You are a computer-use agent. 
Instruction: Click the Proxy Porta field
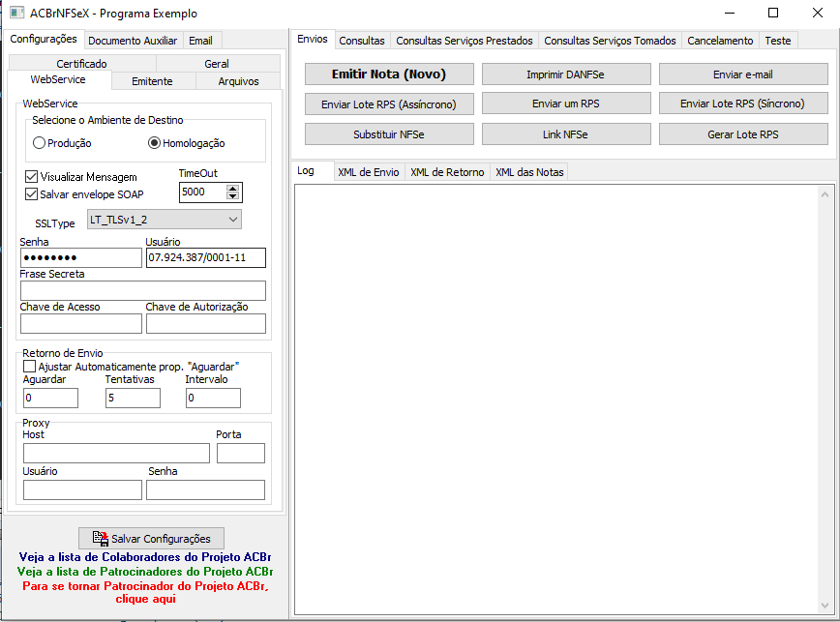pyautogui.click(x=241, y=453)
